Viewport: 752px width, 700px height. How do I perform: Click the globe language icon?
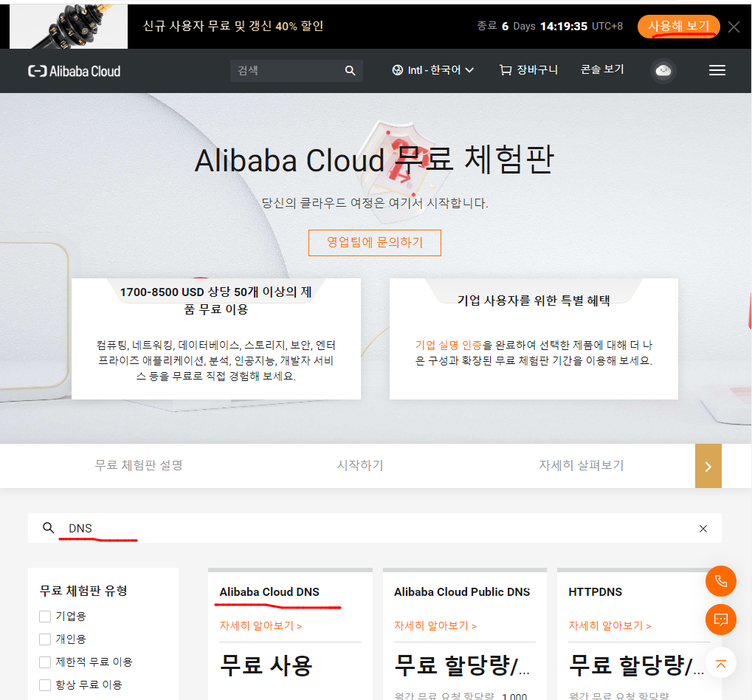398,70
